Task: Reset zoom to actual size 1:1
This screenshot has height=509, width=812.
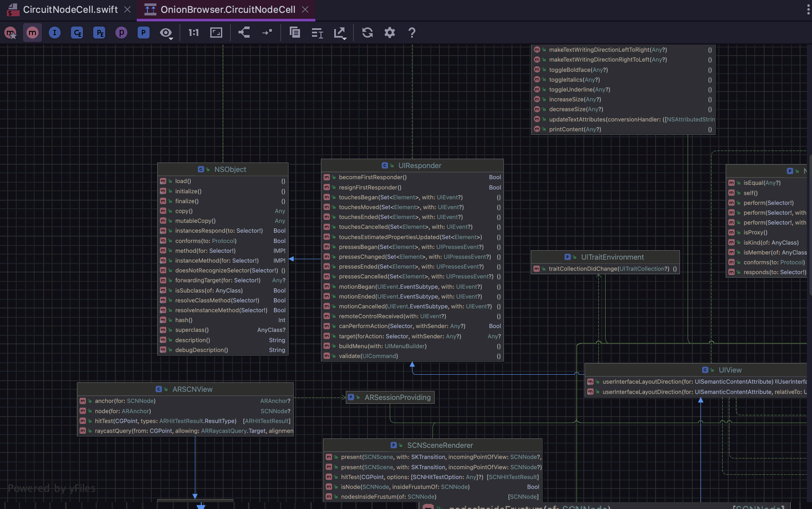Action: [194, 33]
